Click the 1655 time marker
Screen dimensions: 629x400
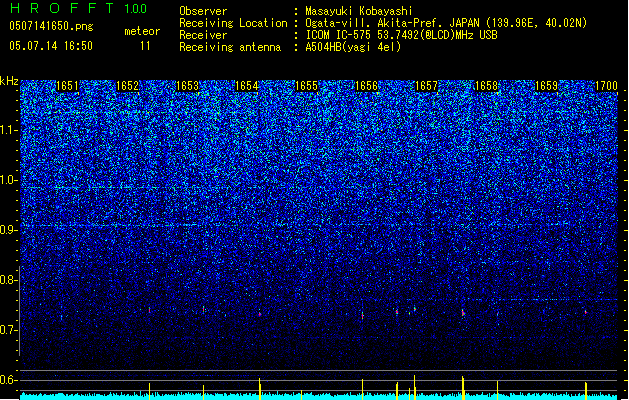pos(306,86)
